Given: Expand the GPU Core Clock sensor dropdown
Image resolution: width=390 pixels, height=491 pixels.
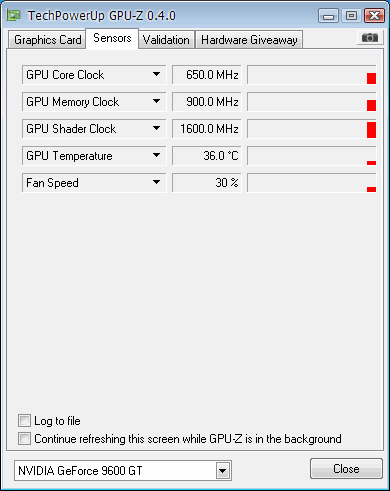Looking at the screenshot, I should coord(156,74).
